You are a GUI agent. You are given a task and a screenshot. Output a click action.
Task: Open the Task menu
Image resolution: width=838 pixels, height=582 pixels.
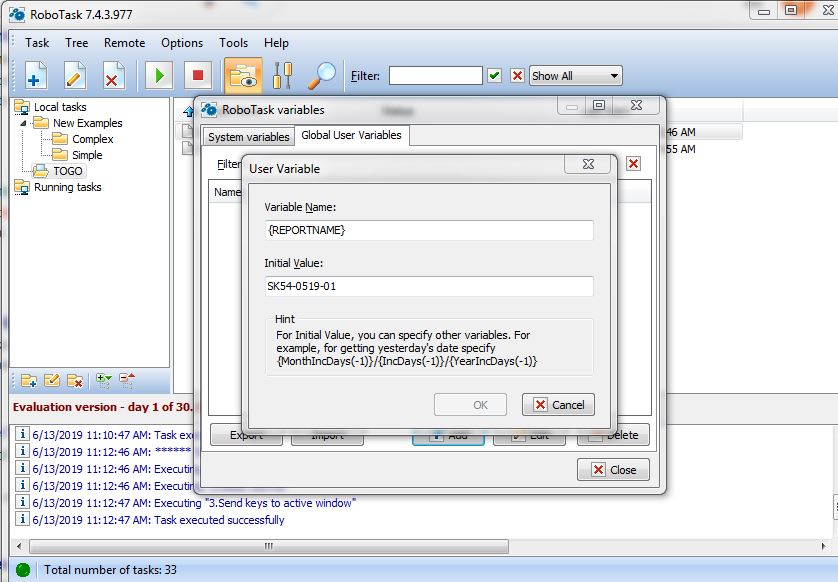(37, 43)
